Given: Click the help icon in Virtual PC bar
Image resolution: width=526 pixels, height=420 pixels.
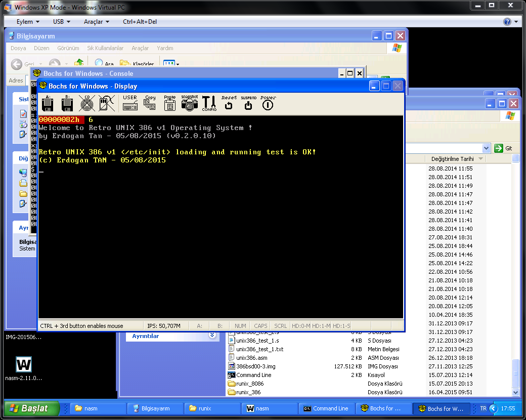Looking at the screenshot, I should point(507,22).
